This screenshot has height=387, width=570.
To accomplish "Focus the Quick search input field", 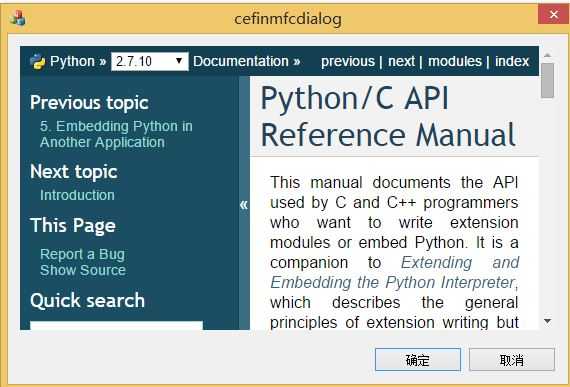I will click(x=116, y=325).
